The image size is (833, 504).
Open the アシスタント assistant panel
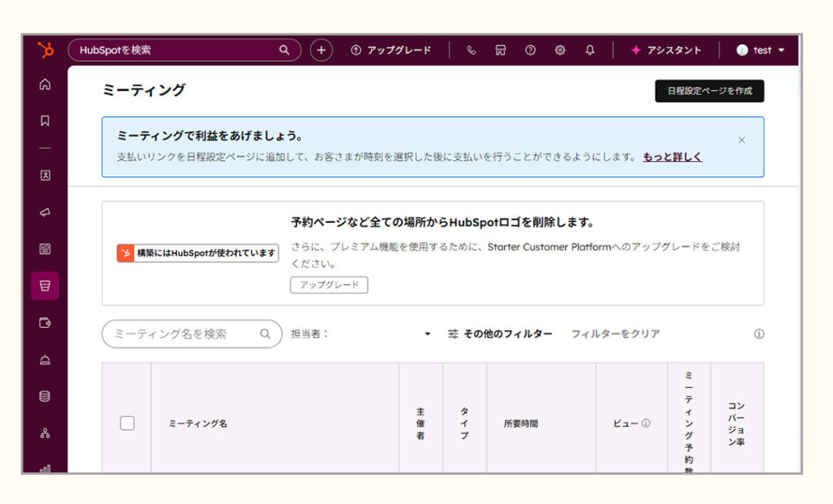pyautogui.click(x=665, y=50)
